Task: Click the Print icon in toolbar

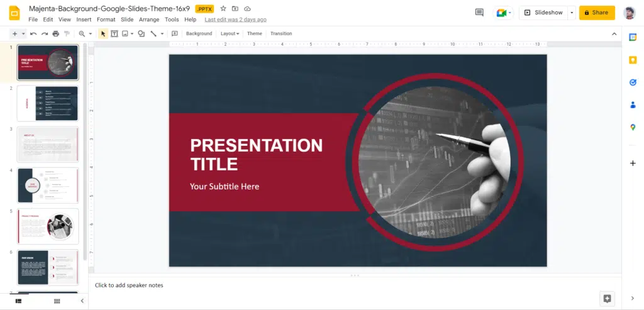Action: pos(56,33)
